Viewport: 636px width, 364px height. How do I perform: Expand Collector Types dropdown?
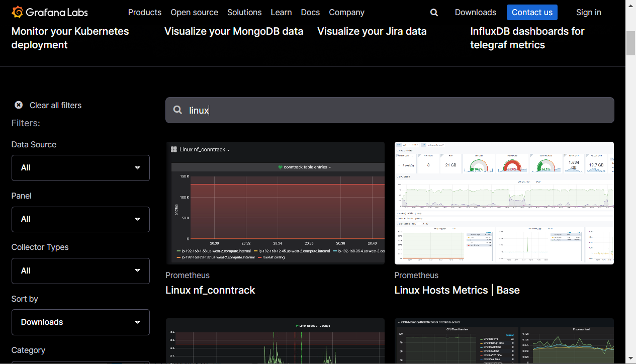[x=80, y=271]
